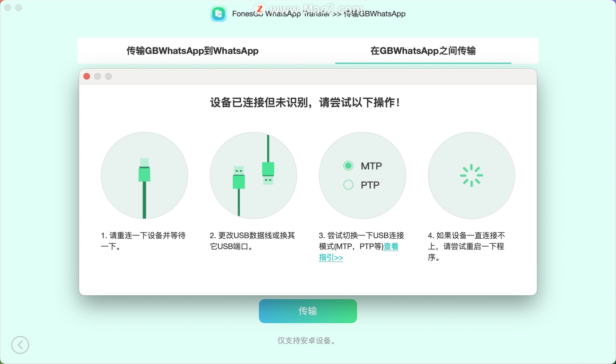Go back with the circular arrow button

pyautogui.click(x=20, y=345)
